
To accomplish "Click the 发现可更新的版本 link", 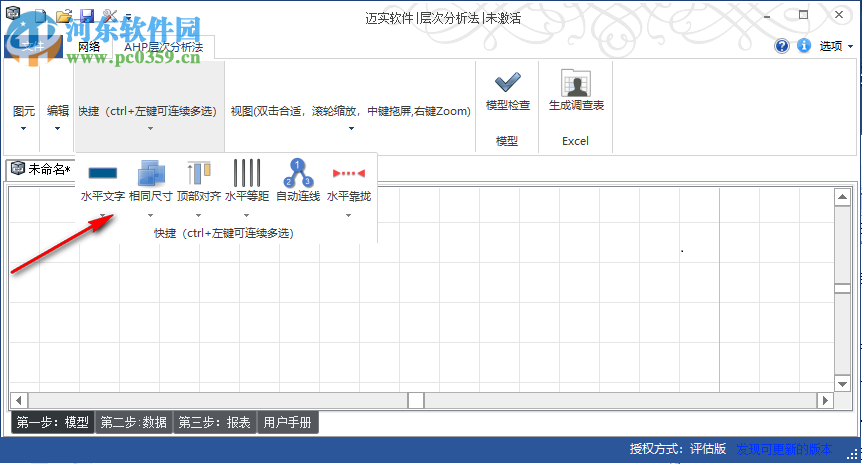I will click(784, 449).
